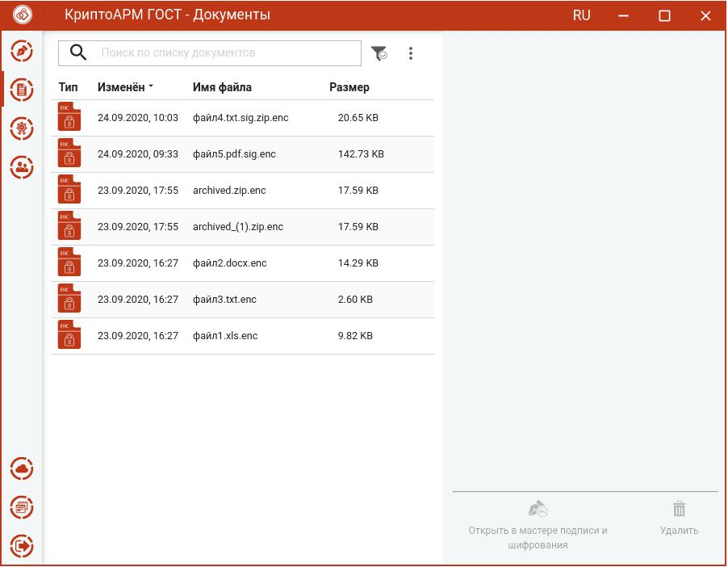728x567 pixels.
Task: Click the Удалить trash button
Action: pyautogui.click(x=679, y=519)
